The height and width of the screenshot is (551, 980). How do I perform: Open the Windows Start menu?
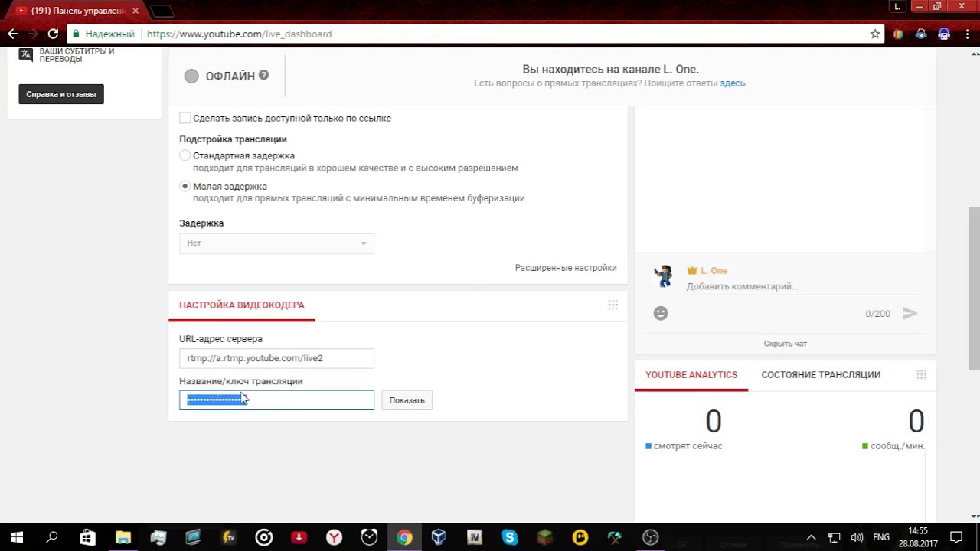(16, 537)
